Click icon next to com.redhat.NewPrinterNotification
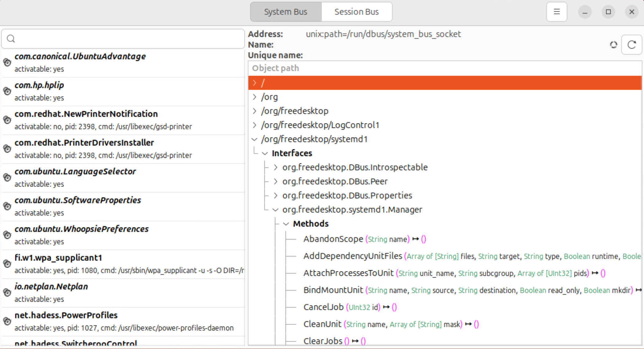Image resolution: width=644 pixels, height=349 pixels. coord(7,120)
